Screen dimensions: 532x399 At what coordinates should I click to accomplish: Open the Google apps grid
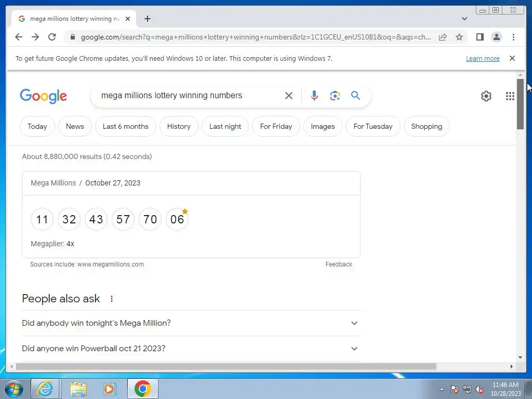(510, 96)
